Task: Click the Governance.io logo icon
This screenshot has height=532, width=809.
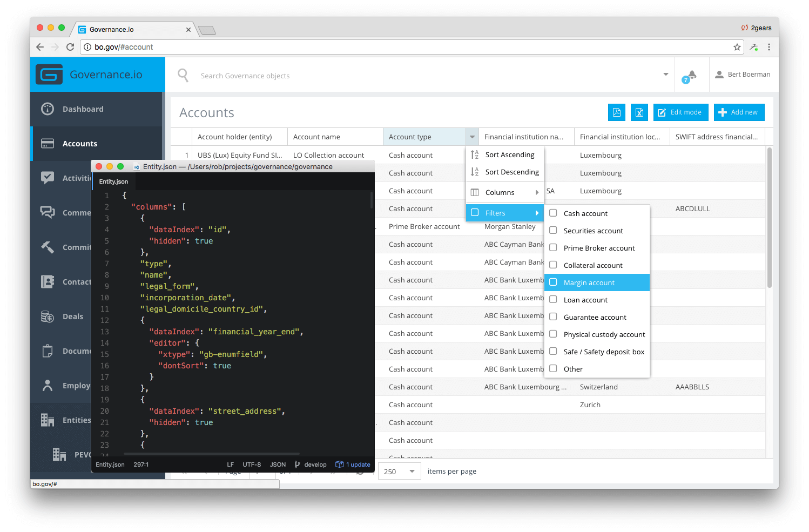Action: (49, 75)
